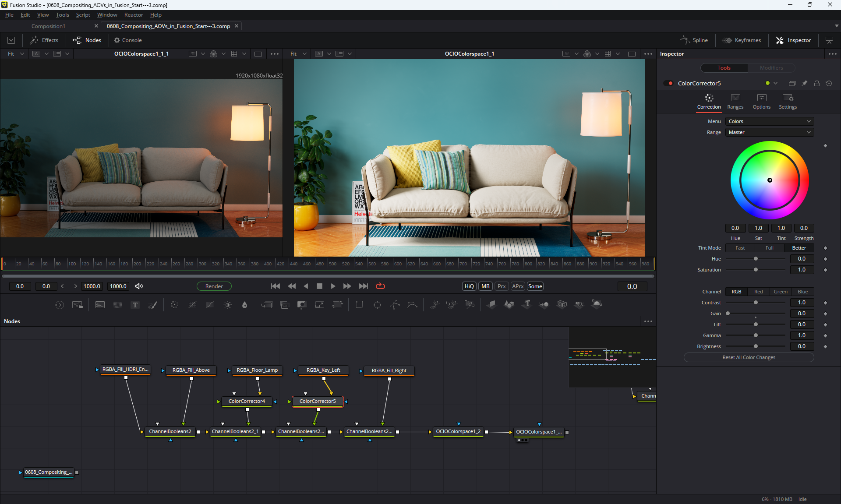
Task: Add an Ellipse mask tool
Action: point(377,305)
